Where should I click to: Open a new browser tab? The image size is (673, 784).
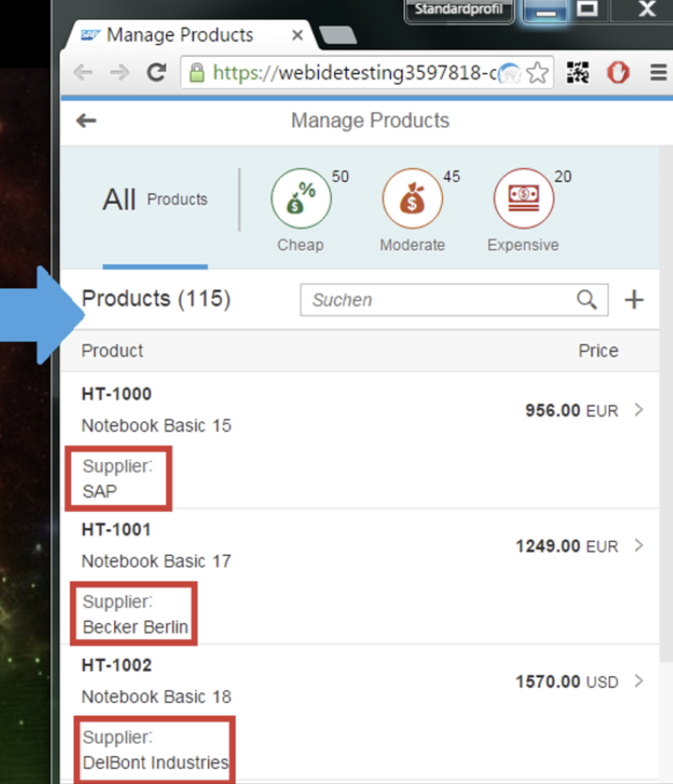338,35
